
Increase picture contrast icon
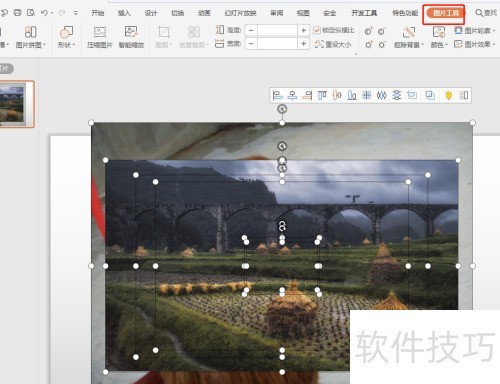(368, 32)
